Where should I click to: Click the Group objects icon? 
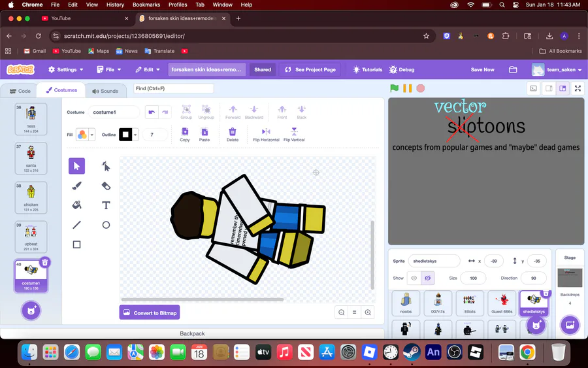click(x=186, y=112)
